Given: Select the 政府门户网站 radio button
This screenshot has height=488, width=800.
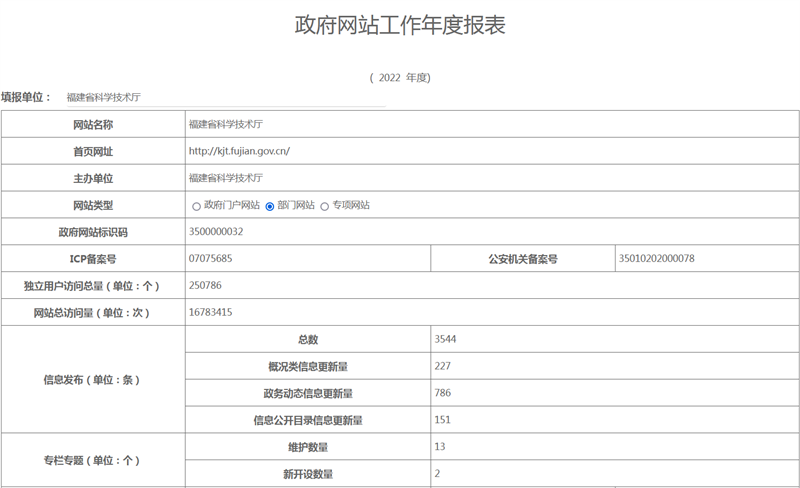Looking at the screenshot, I should [196, 206].
